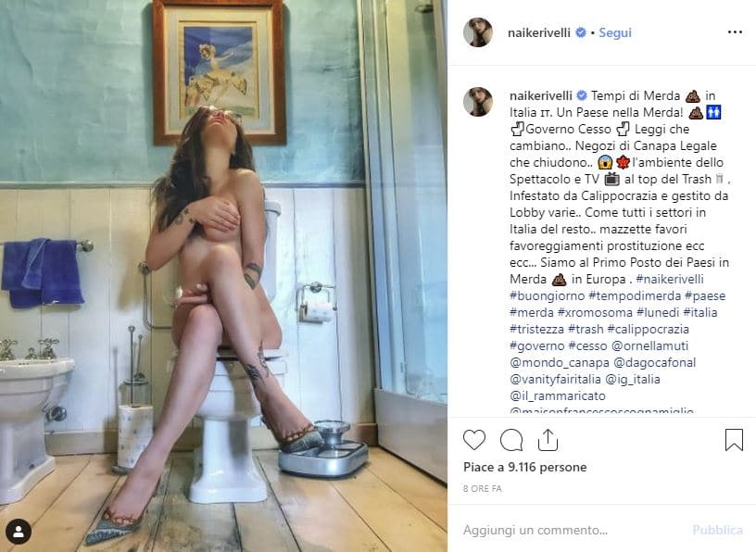Screen dimensions: 756x552
Task: Share the post using the share arrow icon
Action: coord(548,440)
